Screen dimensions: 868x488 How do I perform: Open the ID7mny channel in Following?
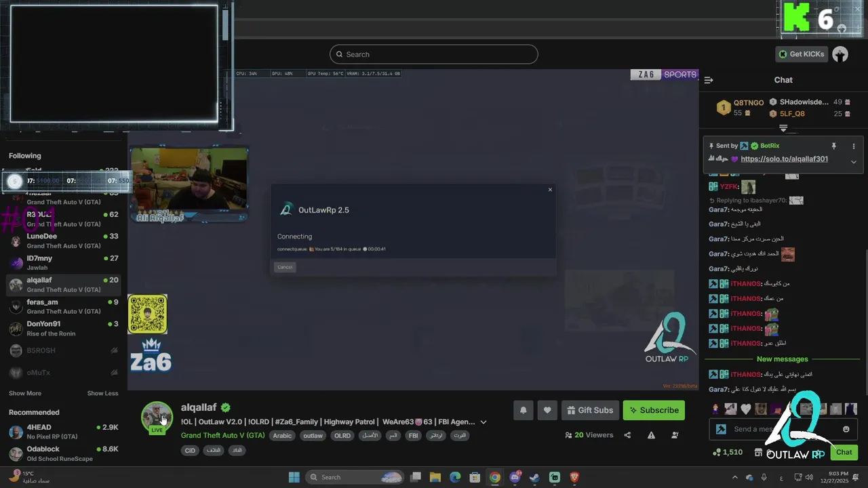[x=64, y=262]
